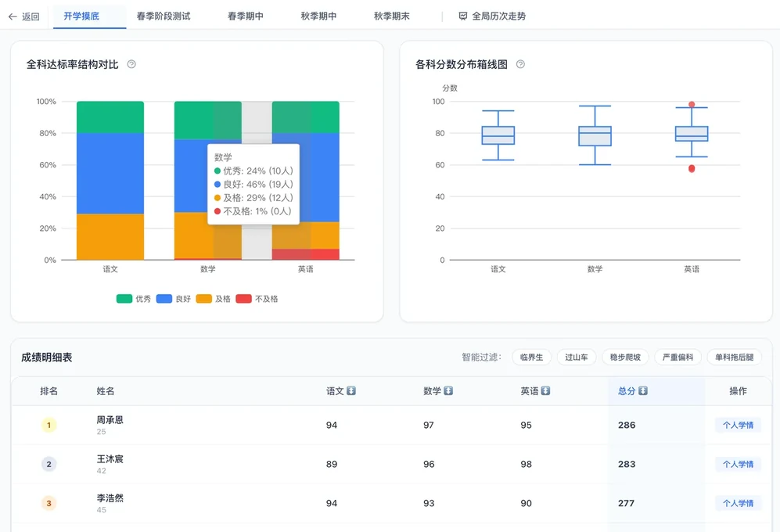Click tooltip line 良好: 46% (19人)

click(x=253, y=184)
